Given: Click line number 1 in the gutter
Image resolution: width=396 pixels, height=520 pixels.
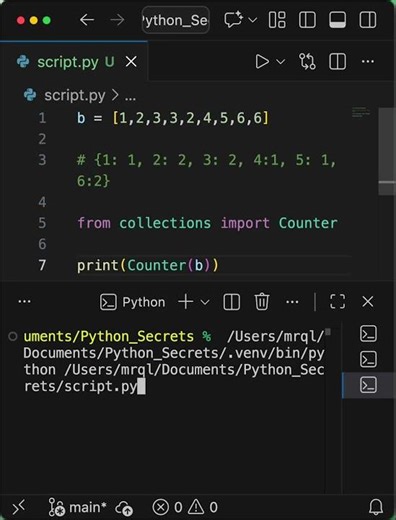Looking at the screenshot, I should (x=42, y=118).
